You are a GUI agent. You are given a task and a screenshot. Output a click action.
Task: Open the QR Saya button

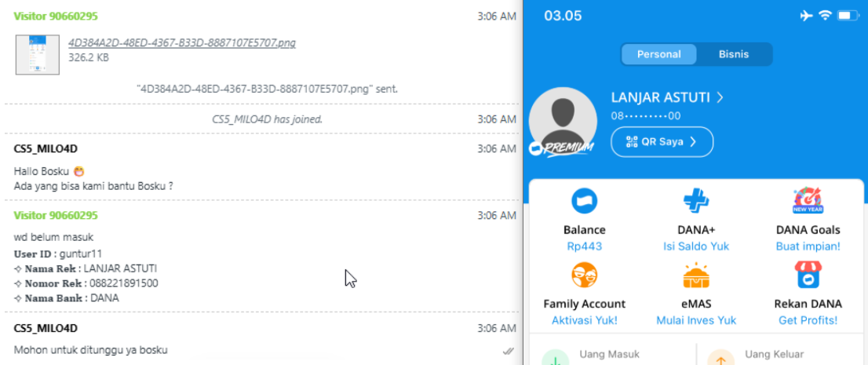pyautogui.click(x=662, y=142)
